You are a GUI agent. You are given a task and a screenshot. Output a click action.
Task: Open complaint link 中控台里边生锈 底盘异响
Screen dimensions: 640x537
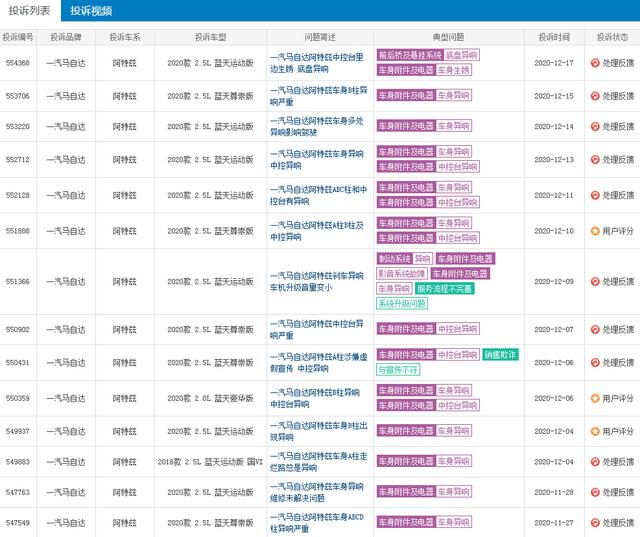click(317, 63)
